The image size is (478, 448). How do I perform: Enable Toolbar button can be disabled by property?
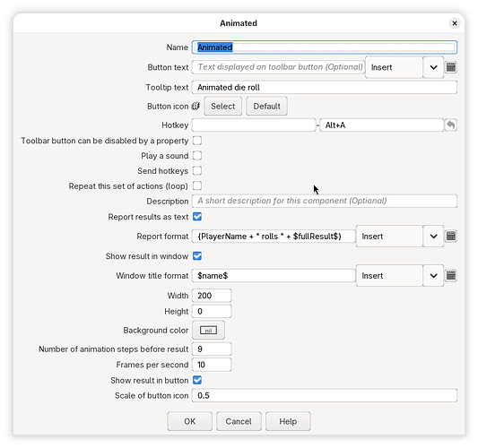click(197, 141)
